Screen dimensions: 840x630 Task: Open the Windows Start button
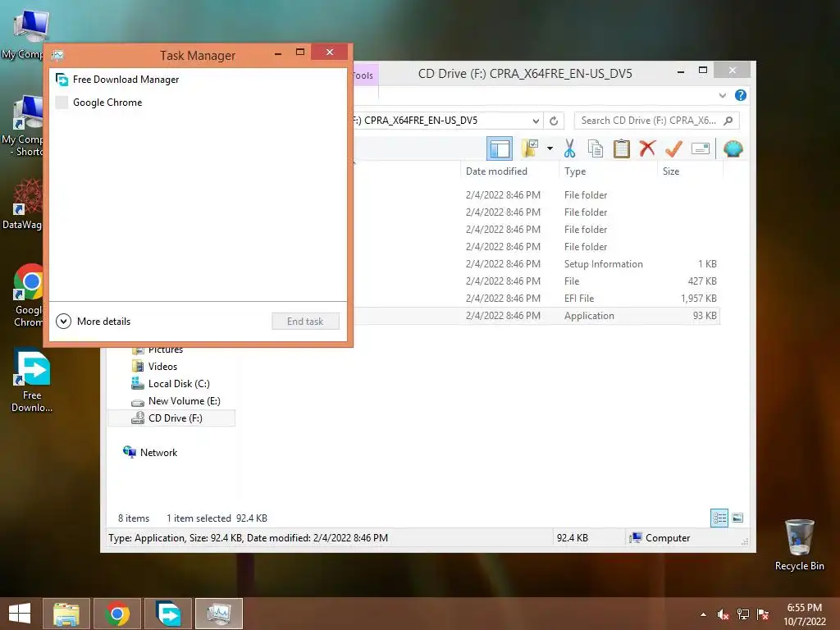(x=20, y=614)
